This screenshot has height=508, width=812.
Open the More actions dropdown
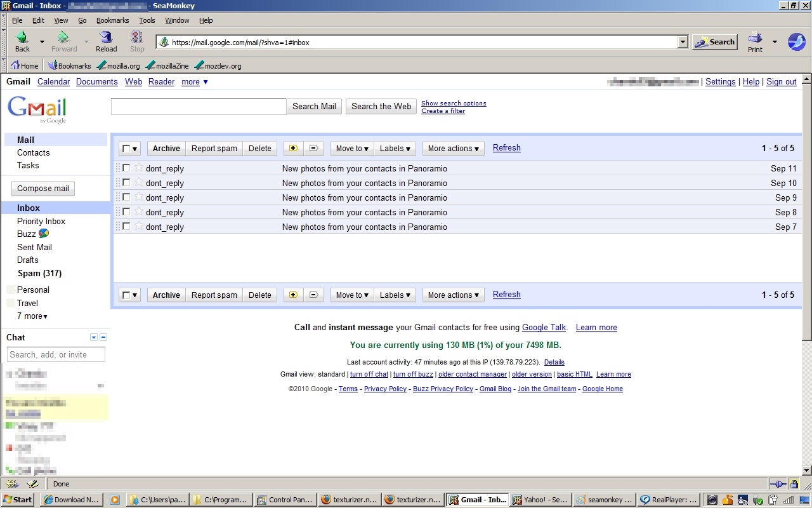452,148
